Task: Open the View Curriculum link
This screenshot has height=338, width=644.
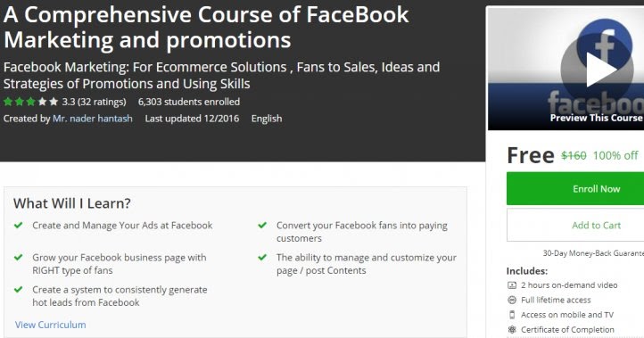Action: 51,325
